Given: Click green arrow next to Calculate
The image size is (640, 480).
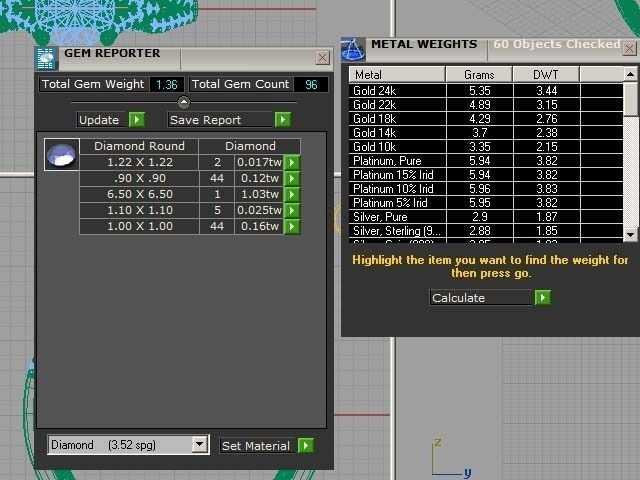Looking at the screenshot, I should 542,298.
